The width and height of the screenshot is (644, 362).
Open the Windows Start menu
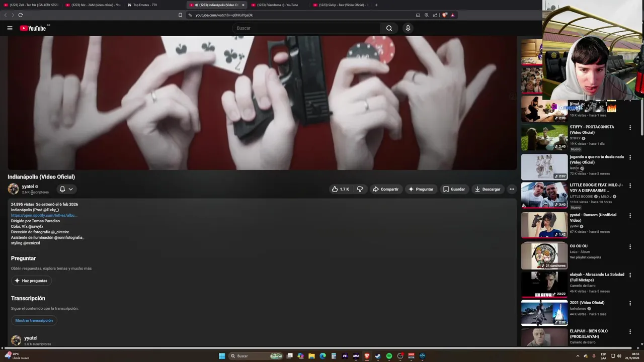(222, 356)
